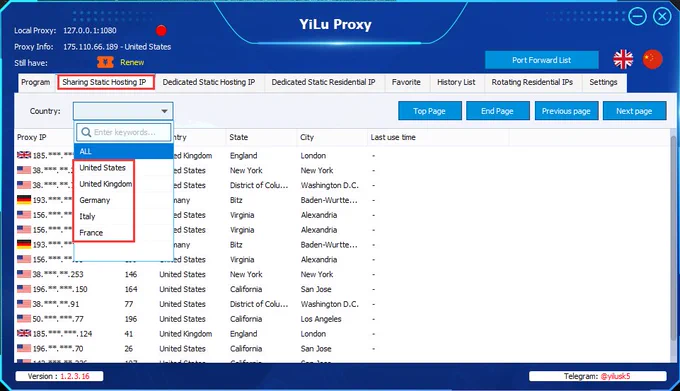Select proxy row 38.***.**.253
680x391 pixels.
[x=343, y=274]
